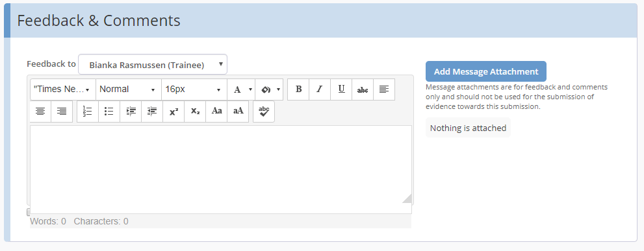Increase paragraph indent
This screenshot has width=644, height=251.
pyautogui.click(x=131, y=112)
